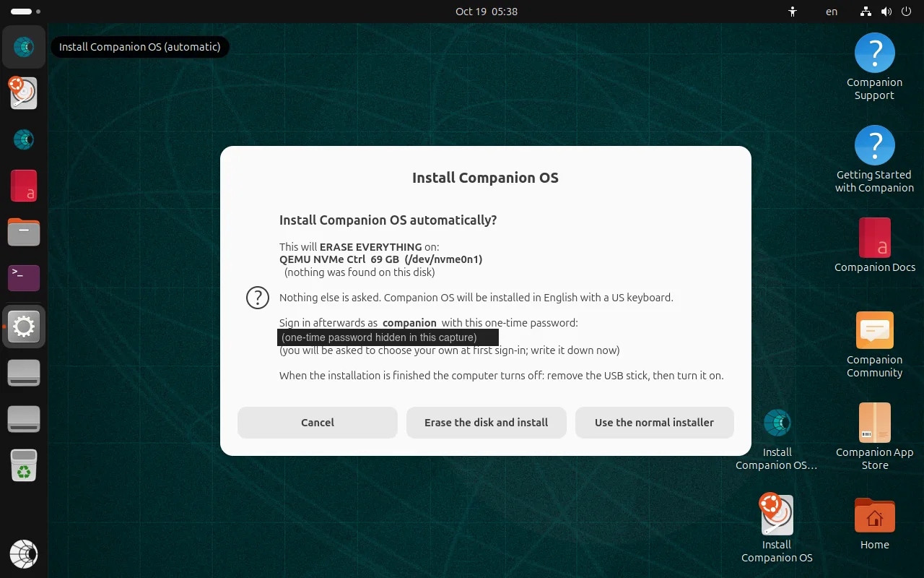
Task: Open Settings gear in the dock
Action: point(24,327)
